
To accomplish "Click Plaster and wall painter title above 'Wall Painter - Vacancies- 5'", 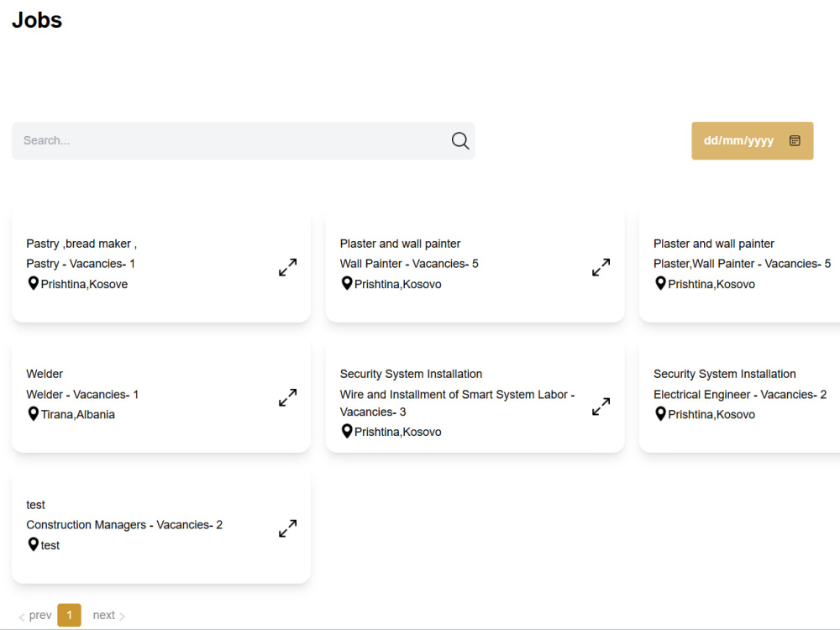I will 400,244.
